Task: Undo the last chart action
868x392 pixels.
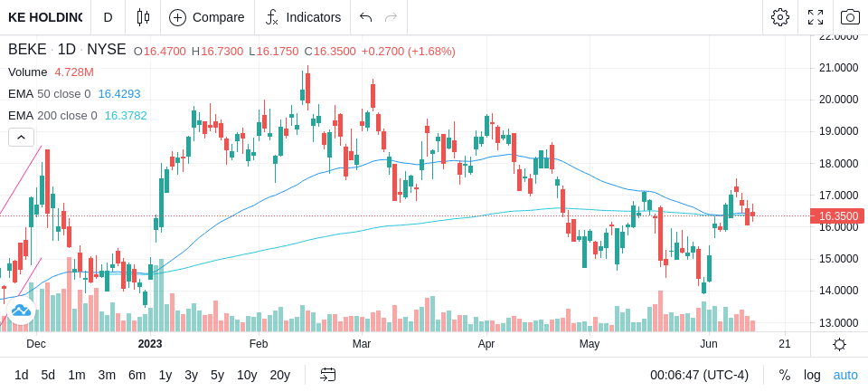Action: point(365,17)
